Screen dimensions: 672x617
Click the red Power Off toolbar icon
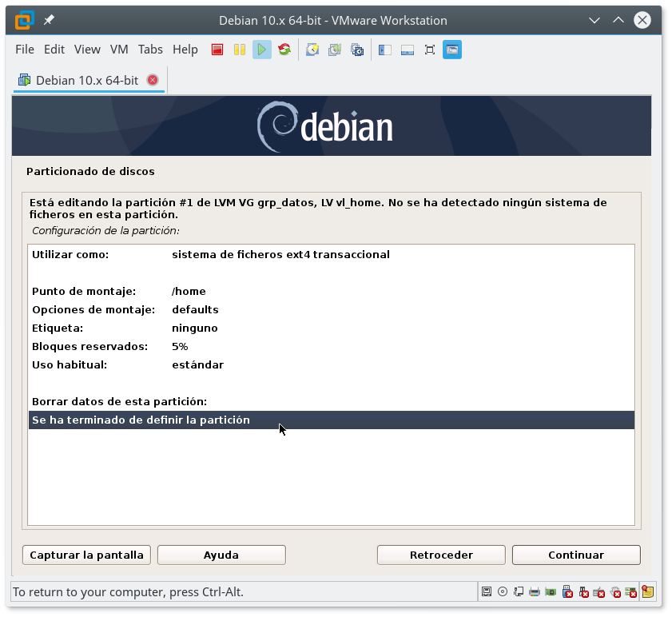(217, 50)
